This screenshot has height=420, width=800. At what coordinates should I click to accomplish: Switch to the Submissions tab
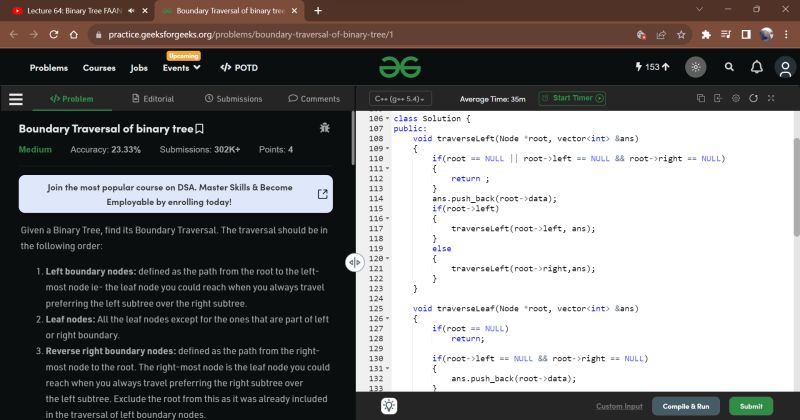[x=234, y=98]
